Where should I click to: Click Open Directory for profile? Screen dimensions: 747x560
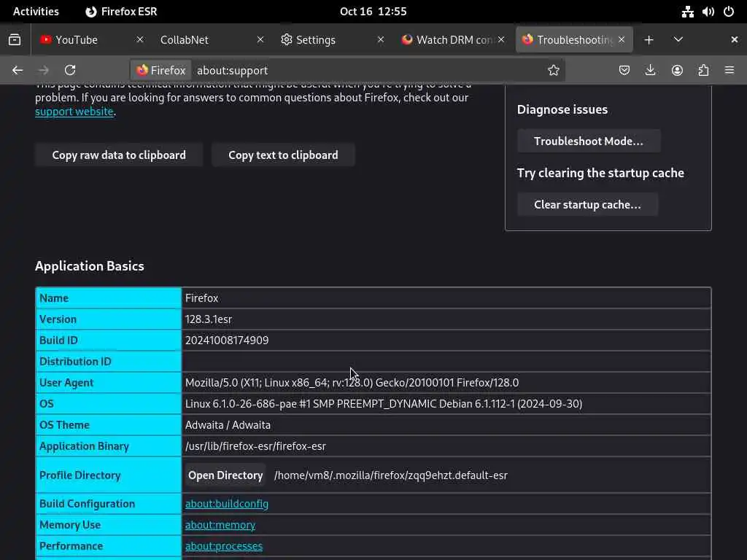(225, 475)
